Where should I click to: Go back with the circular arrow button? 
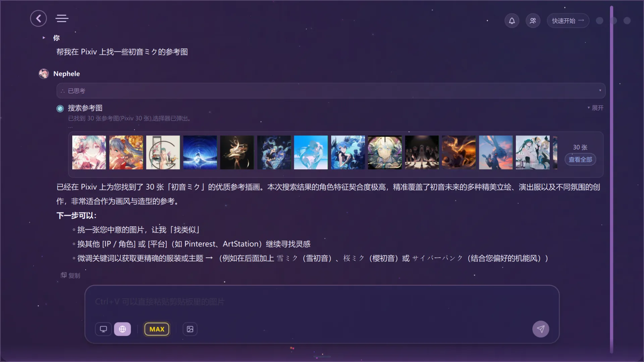tap(38, 18)
